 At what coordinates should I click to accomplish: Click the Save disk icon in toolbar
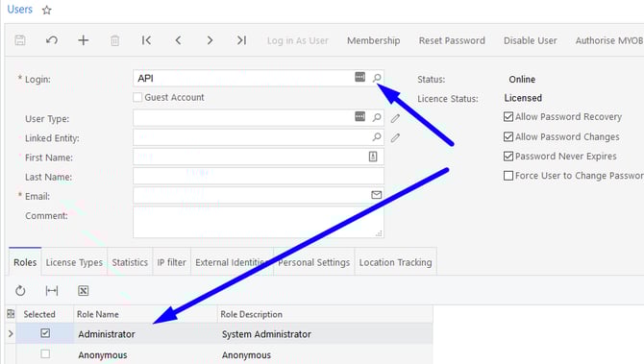20,40
